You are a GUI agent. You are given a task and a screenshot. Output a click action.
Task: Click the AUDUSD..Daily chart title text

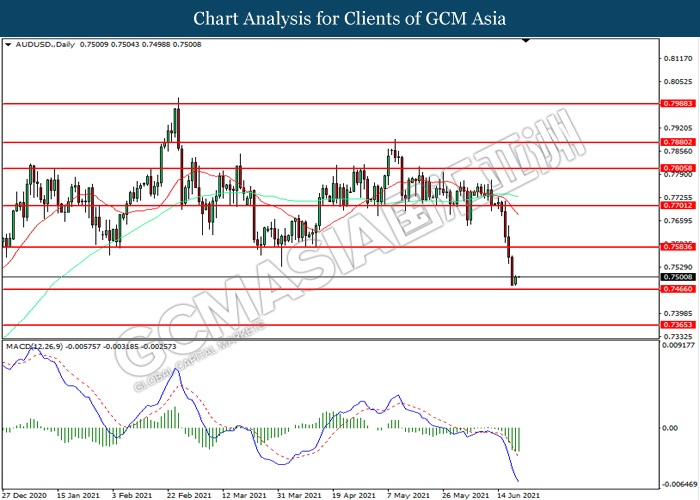[45, 45]
